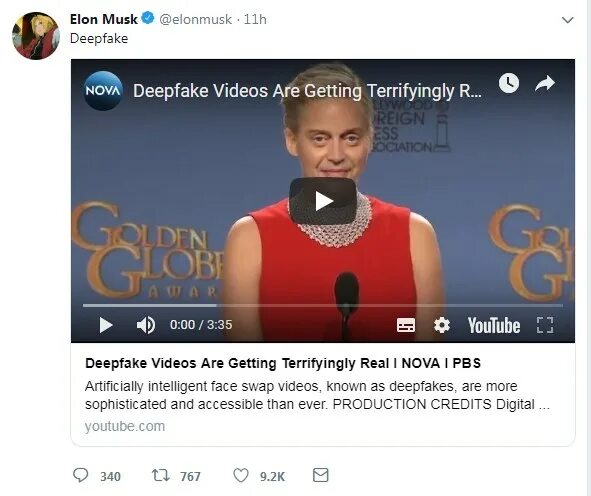
Task: Click the video share arrow icon
Action: pos(545,84)
